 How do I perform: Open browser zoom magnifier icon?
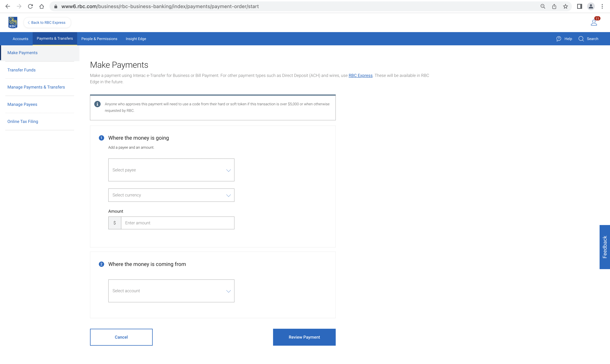[x=543, y=6]
